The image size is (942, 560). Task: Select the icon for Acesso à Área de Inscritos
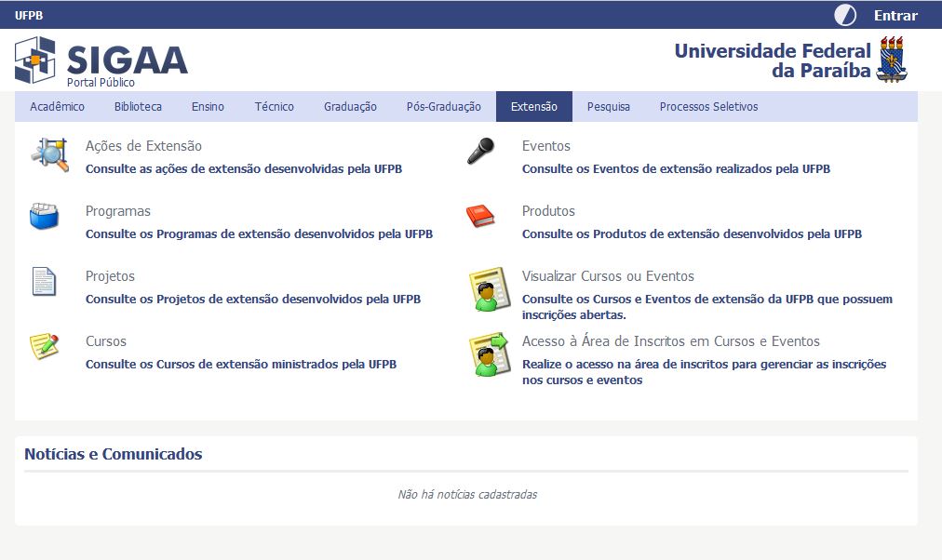coord(485,356)
